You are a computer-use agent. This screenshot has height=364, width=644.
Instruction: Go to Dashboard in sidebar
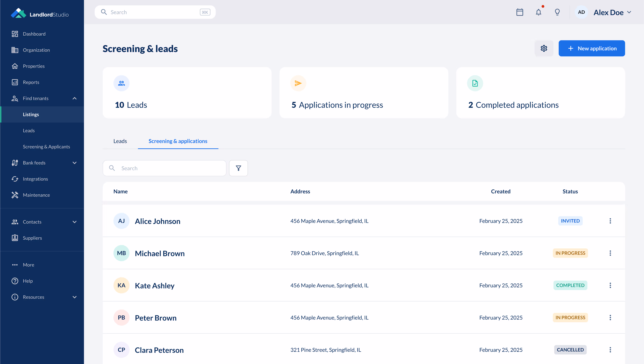(34, 34)
